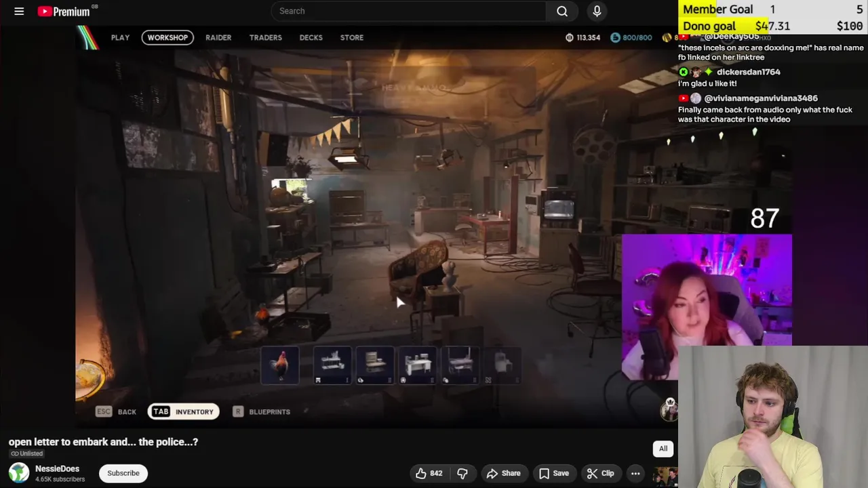Click the 113,354 coin balance
Viewport: 868px width, 488px height.
coord(583,37)
